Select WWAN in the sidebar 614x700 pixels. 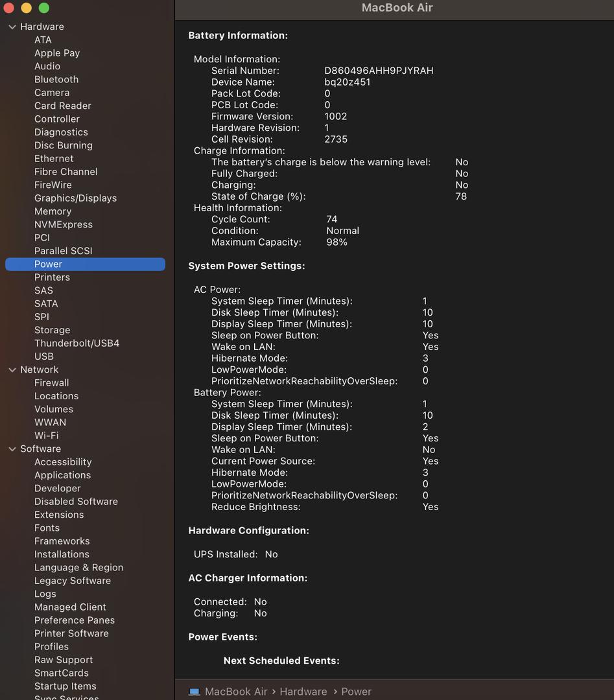50,423
